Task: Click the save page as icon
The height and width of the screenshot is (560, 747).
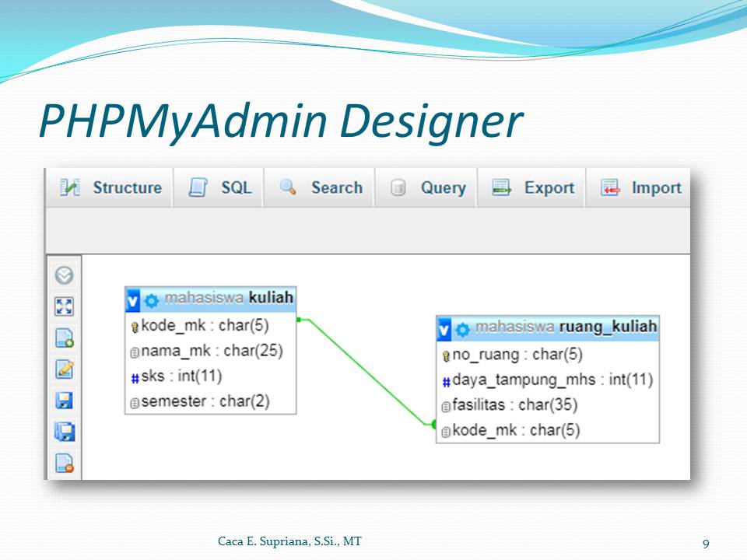Action: click(65, 432)
